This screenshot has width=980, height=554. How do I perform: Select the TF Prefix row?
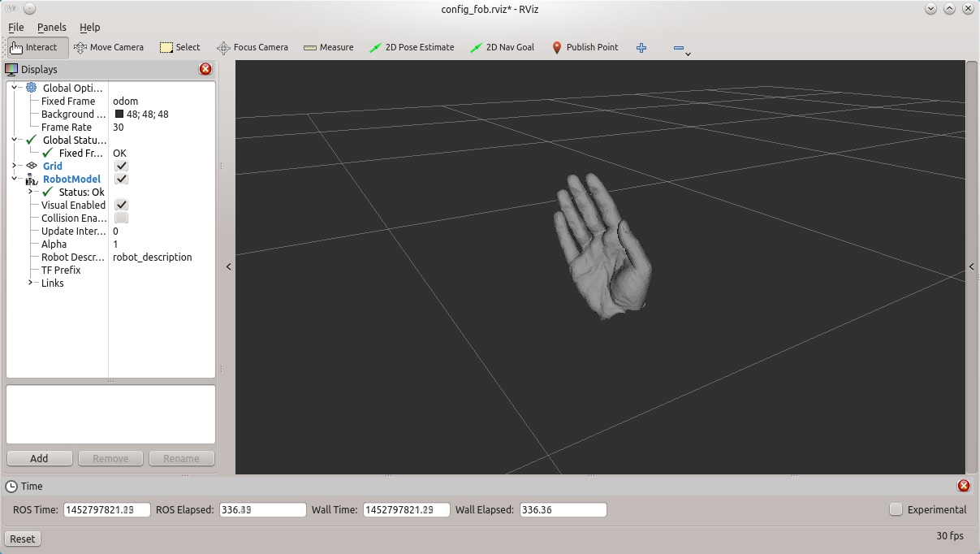[110, 270]
